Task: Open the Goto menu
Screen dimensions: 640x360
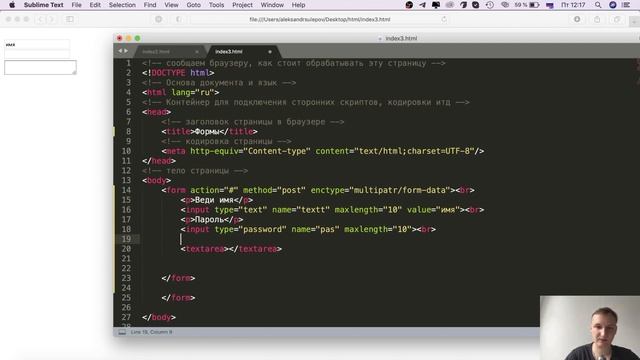Action: coord(193,5)
